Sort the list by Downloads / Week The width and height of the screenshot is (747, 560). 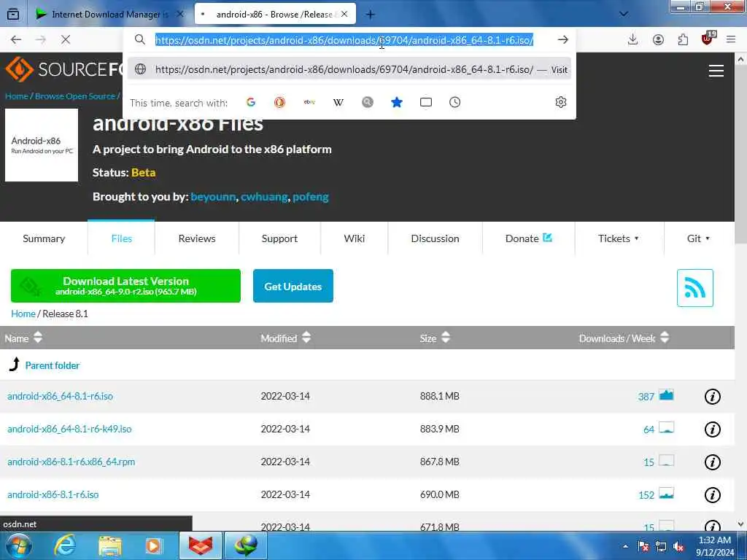click(x=624, y=338)
